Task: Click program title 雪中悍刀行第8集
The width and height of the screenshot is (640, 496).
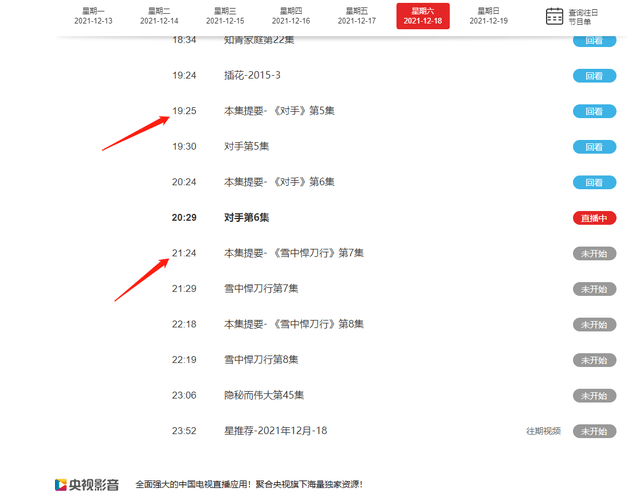Action: pyautogui.click(x=261, y=360)
